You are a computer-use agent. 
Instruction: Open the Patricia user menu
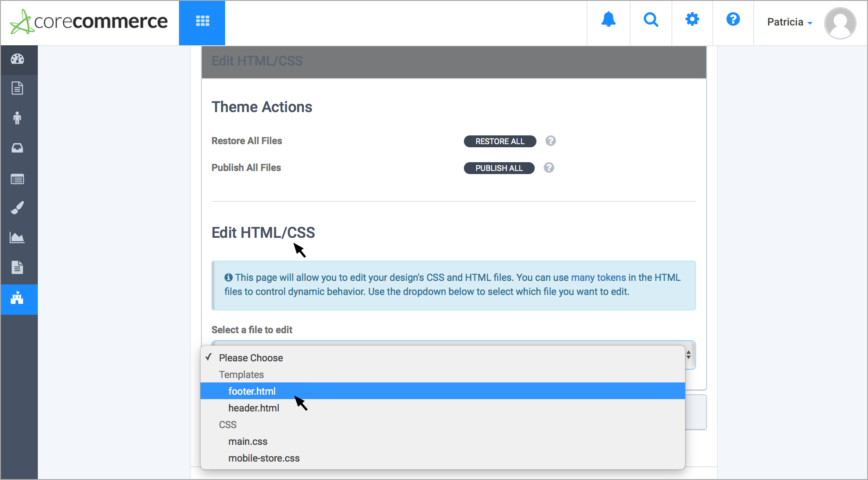coord(790,22)
